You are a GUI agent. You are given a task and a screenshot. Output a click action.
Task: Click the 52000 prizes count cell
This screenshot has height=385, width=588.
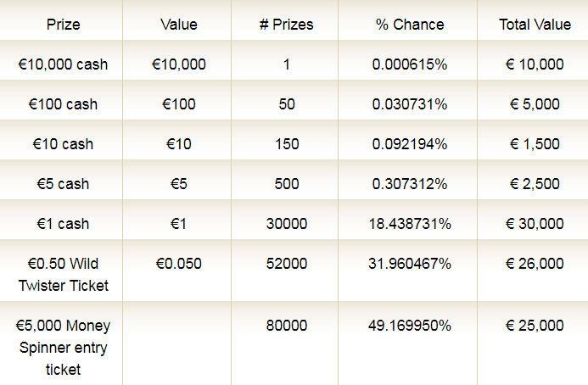286,264
